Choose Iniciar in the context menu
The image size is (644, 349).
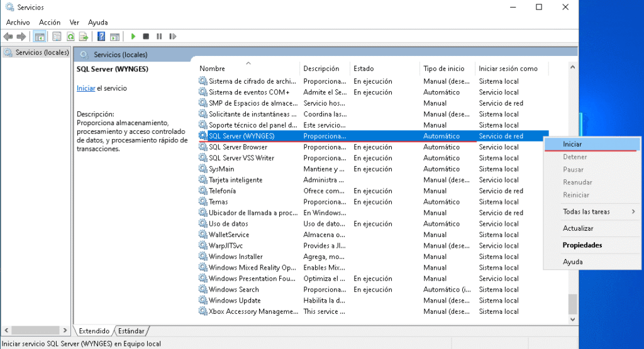point(572,145)
